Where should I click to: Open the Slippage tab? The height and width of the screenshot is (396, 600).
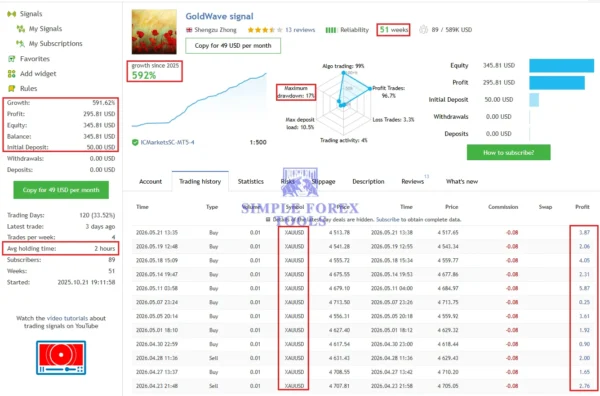point(323,182)
